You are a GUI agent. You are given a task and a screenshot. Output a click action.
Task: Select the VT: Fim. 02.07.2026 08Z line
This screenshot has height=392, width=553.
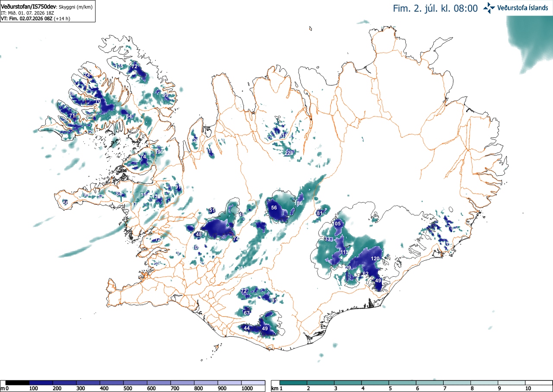(x=36, y=19)
